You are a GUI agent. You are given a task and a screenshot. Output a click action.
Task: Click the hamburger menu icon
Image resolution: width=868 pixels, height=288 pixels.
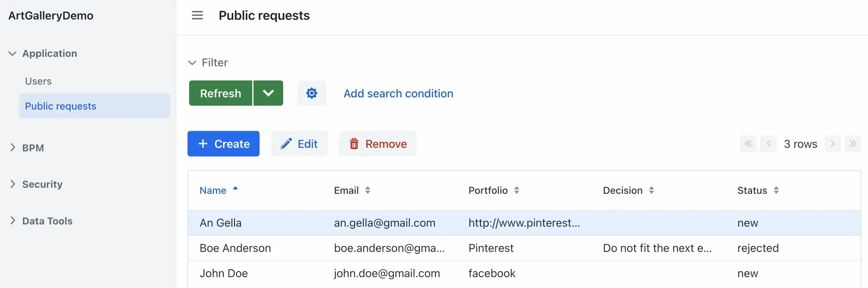tap(197, 16)
